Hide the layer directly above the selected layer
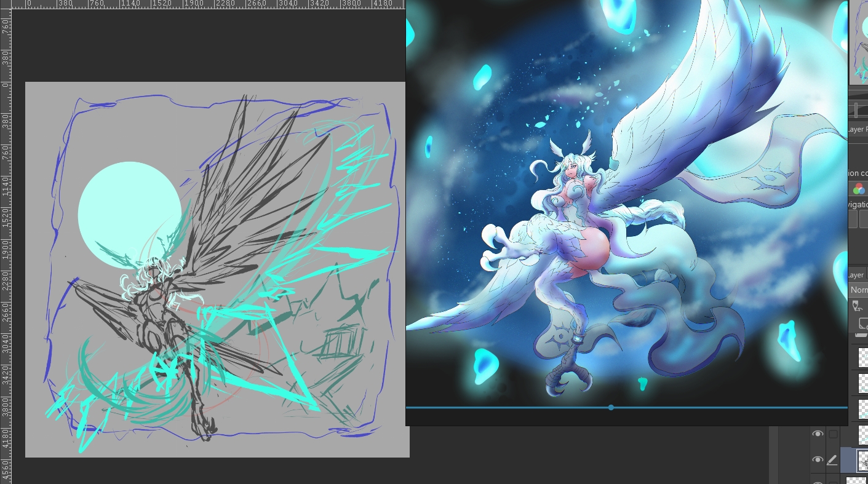The image size is (868, 484). (817, 434)
